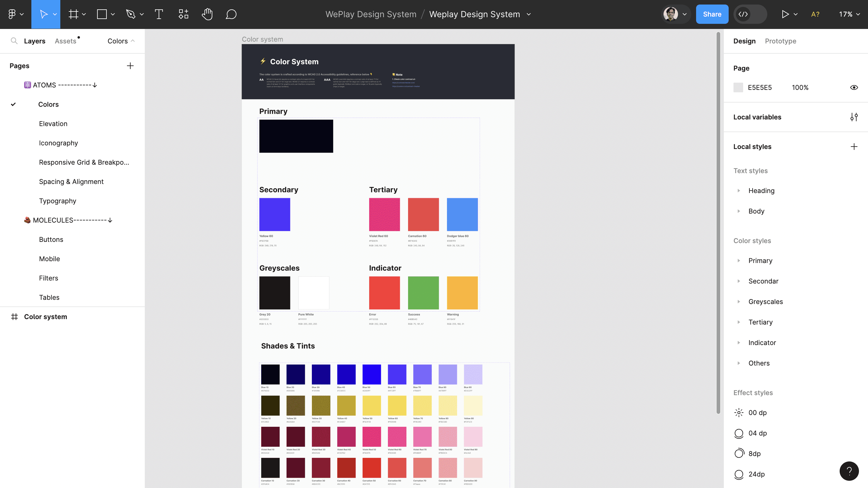
Task: Expand the Greyscales color styles group
Action: pos(739,302)
